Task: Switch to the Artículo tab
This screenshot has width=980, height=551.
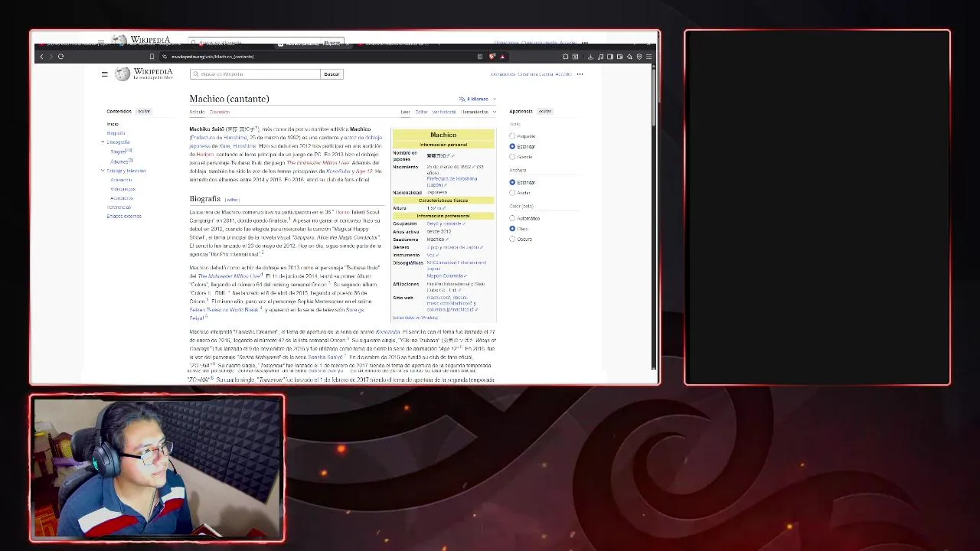Action: tap(197, 112)
